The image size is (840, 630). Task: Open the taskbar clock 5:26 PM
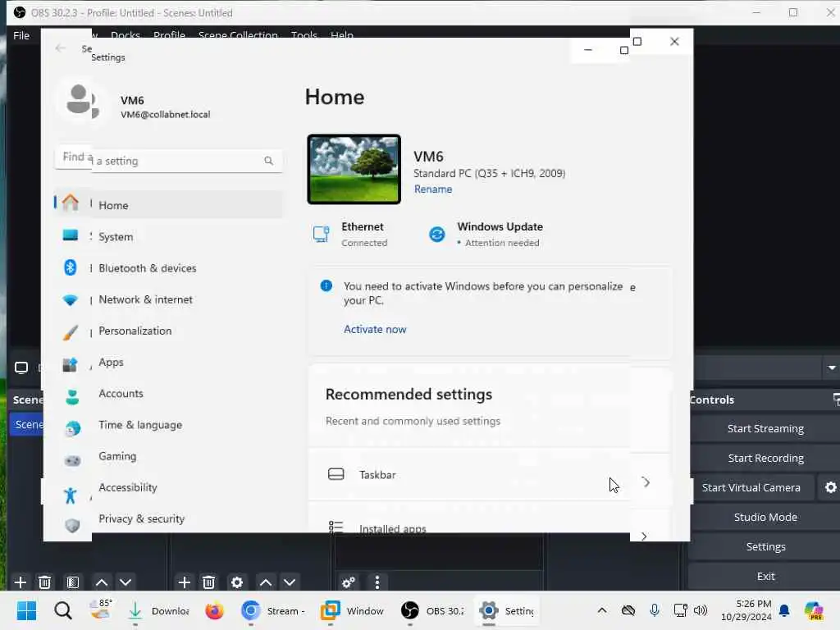[x=746, y=610]
